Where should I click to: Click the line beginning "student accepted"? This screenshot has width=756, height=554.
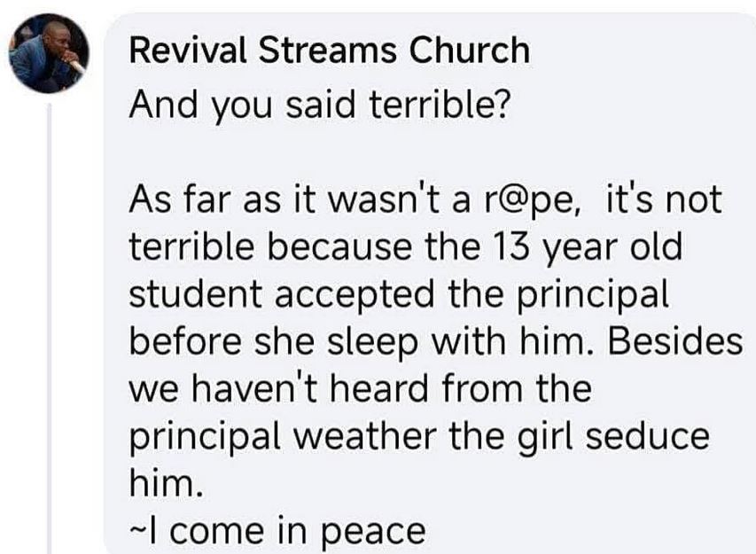pos(397,294)
